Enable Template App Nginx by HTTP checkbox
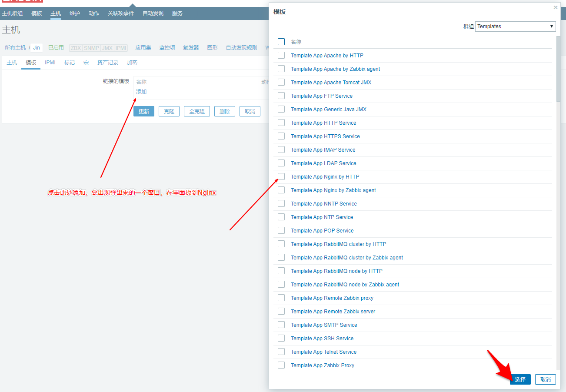Image resolution: width=566 pixels, height=392 pixels. click(281, 176)
